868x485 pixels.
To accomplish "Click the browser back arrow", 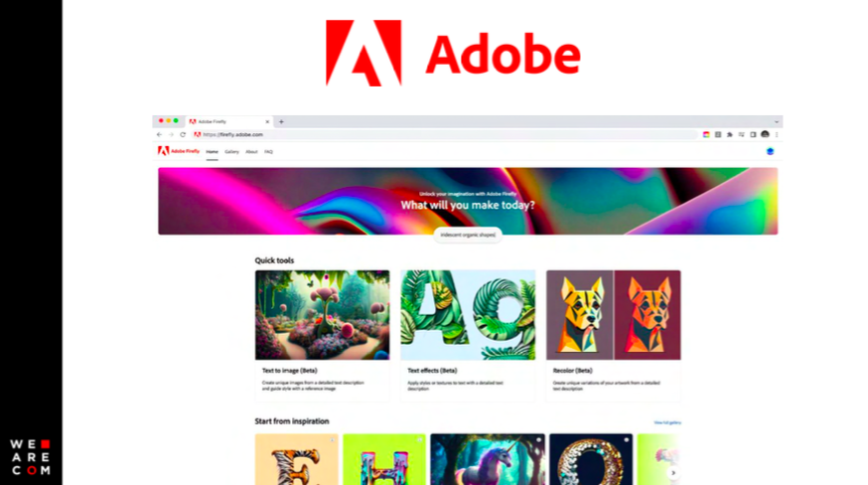I will point(160,135).
